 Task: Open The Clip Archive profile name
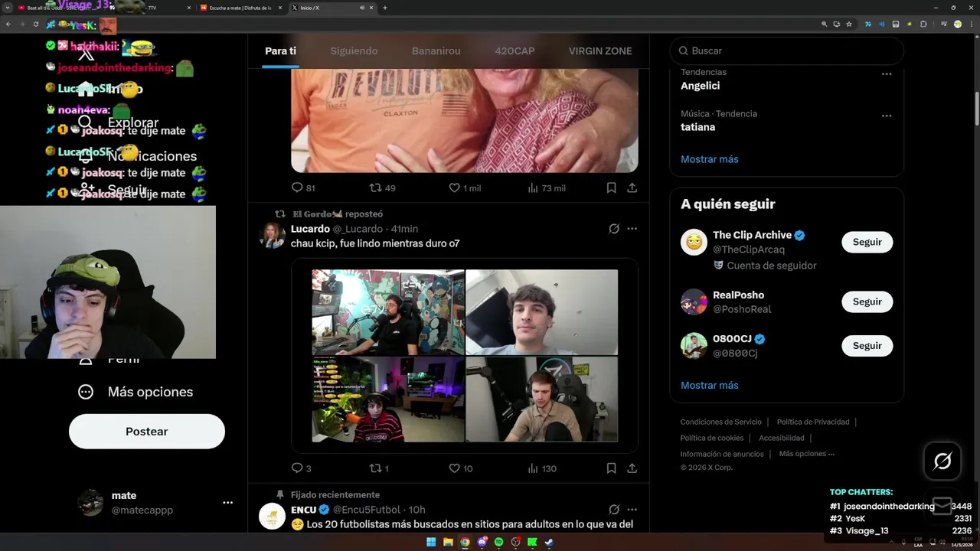coord(753,235)
